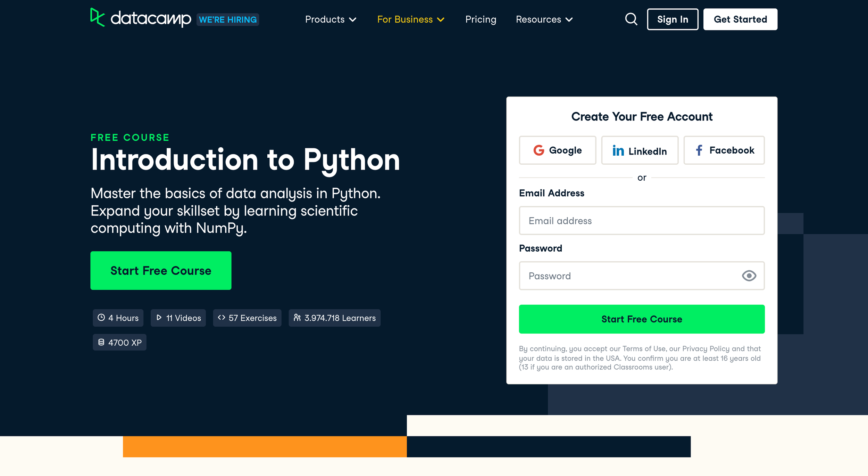Click the '4 Hours' badge text
The width and height of the screenshot is (868, 476).
point(123,318)
